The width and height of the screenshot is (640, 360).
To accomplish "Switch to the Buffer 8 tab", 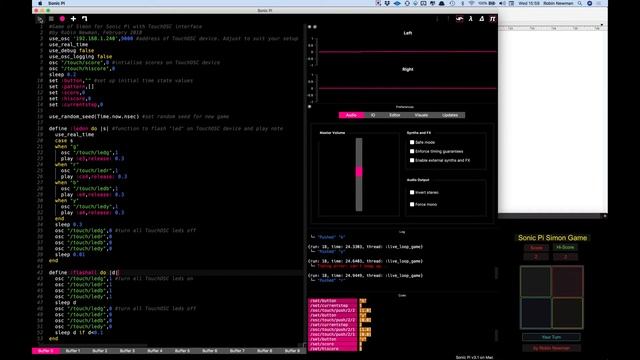I will click(264, 351).
